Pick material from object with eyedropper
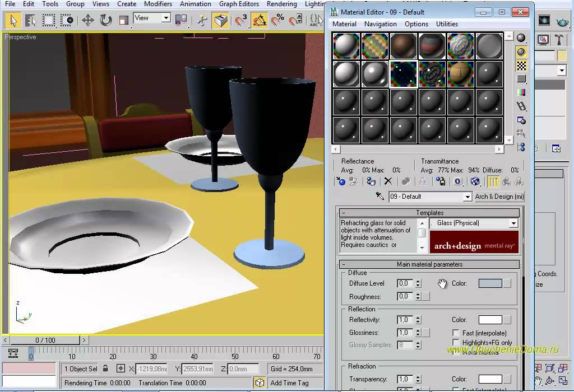574x392 pixels. (380, 197)
